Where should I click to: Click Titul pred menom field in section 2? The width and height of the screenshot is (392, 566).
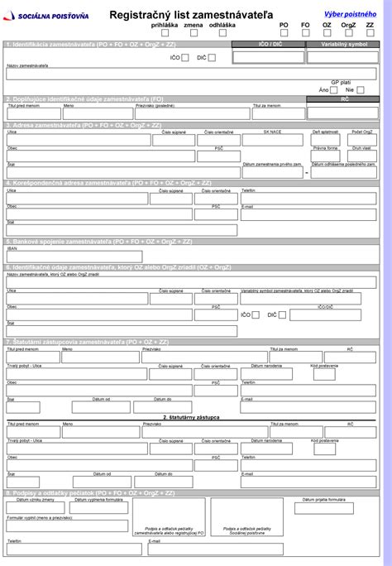pyautogui.click(x=34, y=113)
